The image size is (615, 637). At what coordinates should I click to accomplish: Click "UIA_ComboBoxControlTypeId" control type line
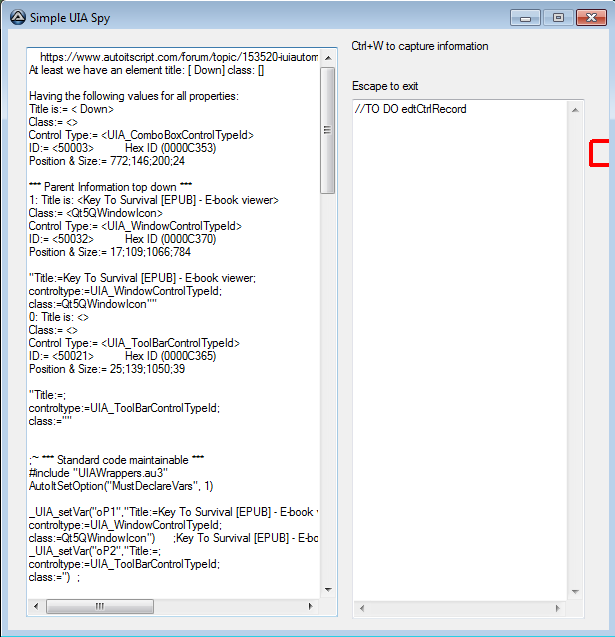coord(141,135)
